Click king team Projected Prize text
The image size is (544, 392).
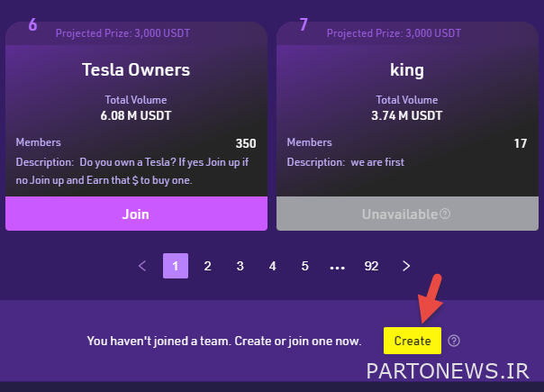pos(394,33)
